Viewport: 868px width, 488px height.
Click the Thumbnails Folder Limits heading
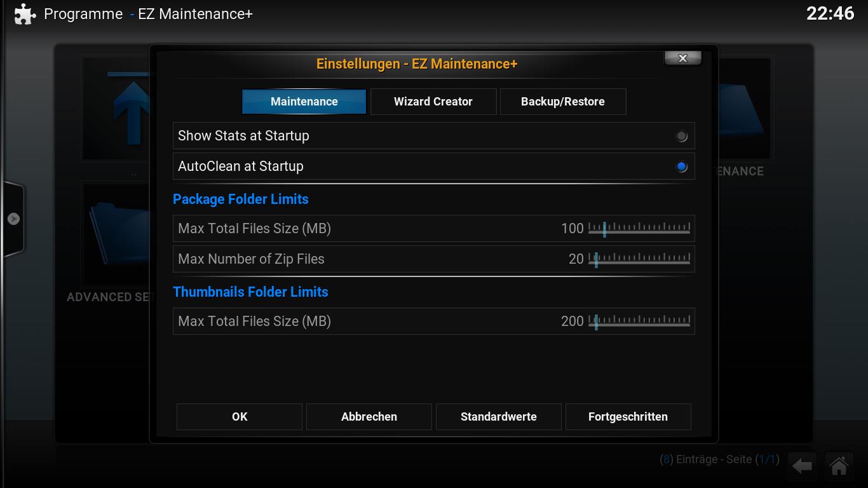250,292
